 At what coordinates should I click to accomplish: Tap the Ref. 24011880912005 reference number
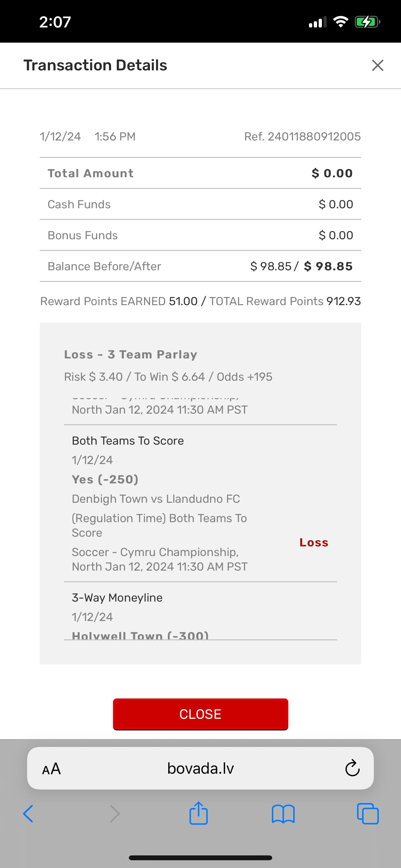pos(302,137)
